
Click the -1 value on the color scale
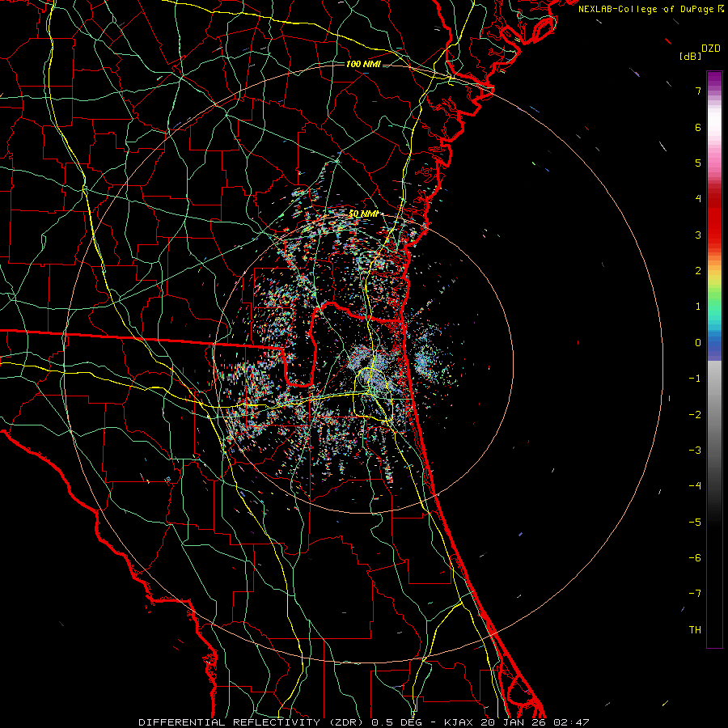(695, 379)
